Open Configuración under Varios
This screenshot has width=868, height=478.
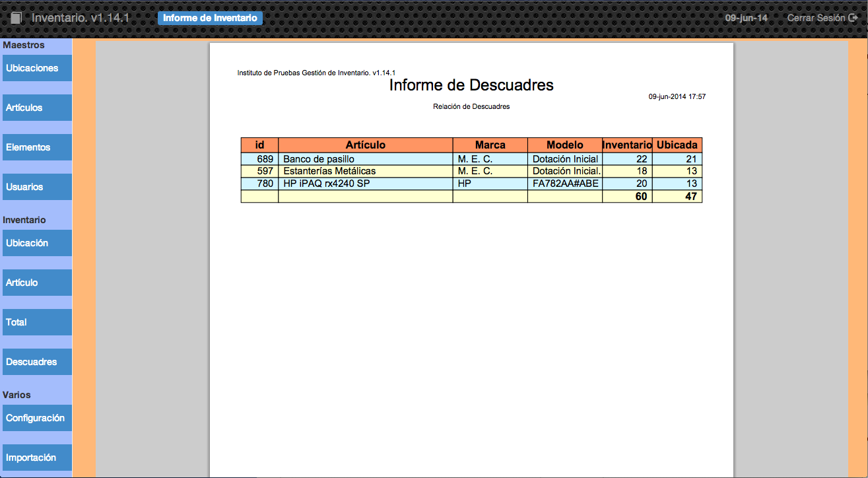[x=37, y=418]
